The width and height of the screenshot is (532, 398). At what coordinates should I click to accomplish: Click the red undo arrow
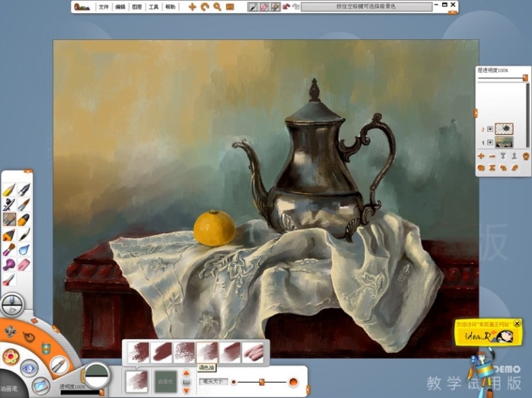[x=286, y=7]
